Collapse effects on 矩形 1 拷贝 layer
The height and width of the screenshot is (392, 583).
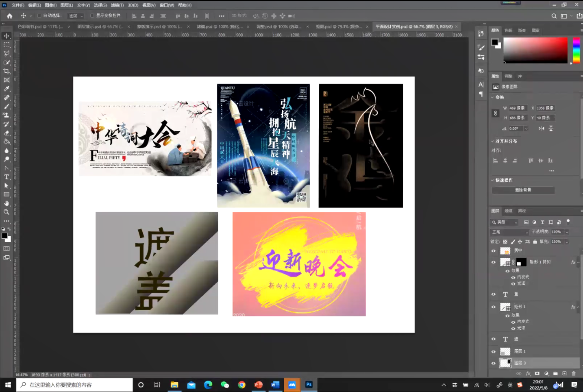point(578,262)
